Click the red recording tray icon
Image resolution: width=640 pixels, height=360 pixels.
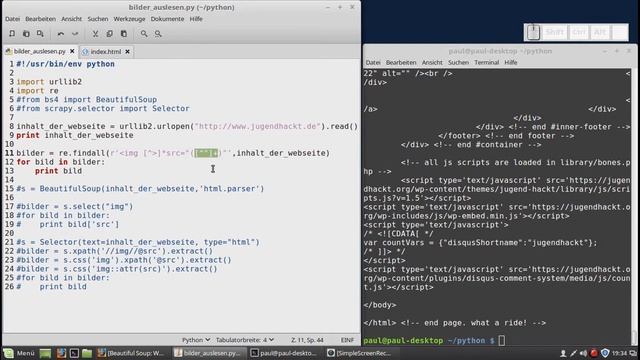594,353
